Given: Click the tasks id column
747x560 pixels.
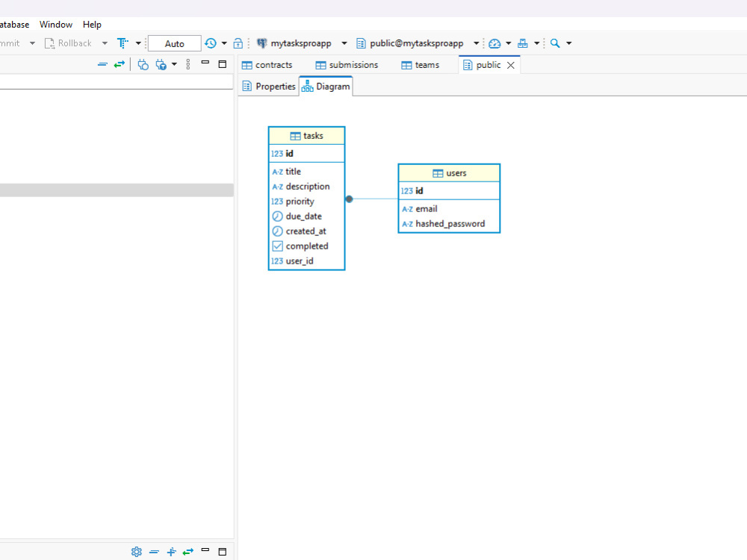Looking at the screenshot, I should tap(307, 153).
